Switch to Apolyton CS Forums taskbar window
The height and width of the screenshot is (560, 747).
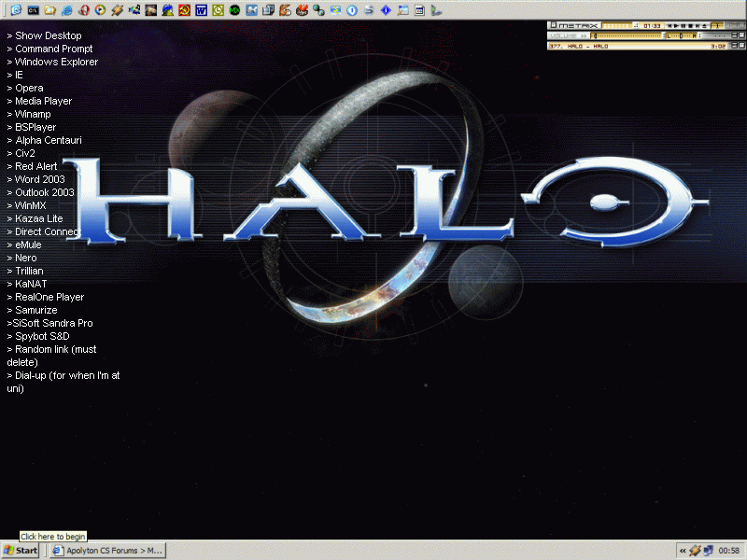(x=107, y=551)
